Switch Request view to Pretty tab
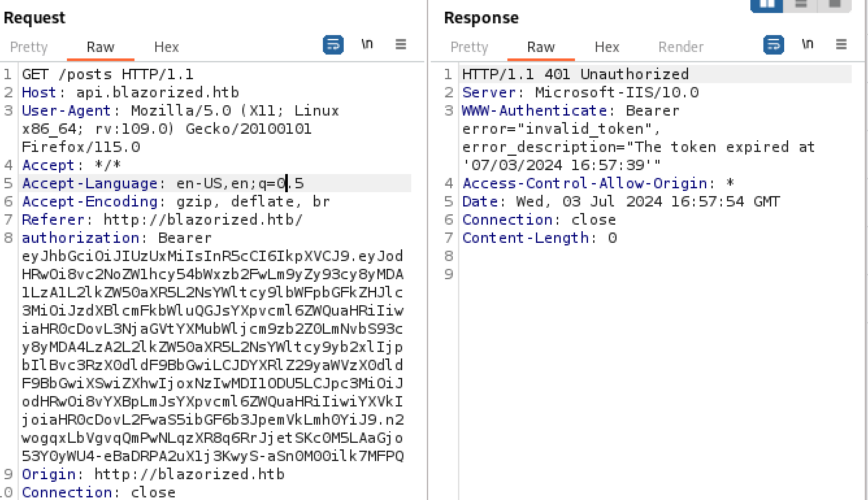 coord(29,47)
